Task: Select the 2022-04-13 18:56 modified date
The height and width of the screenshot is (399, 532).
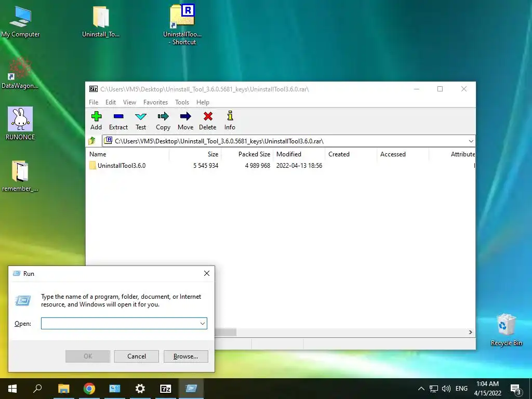Action: (x=299, y=166)
